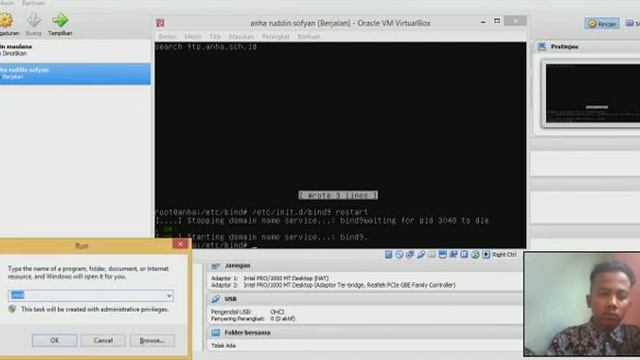
Task: Click the green mouse integration status icon
Action: tap(475, 255)
